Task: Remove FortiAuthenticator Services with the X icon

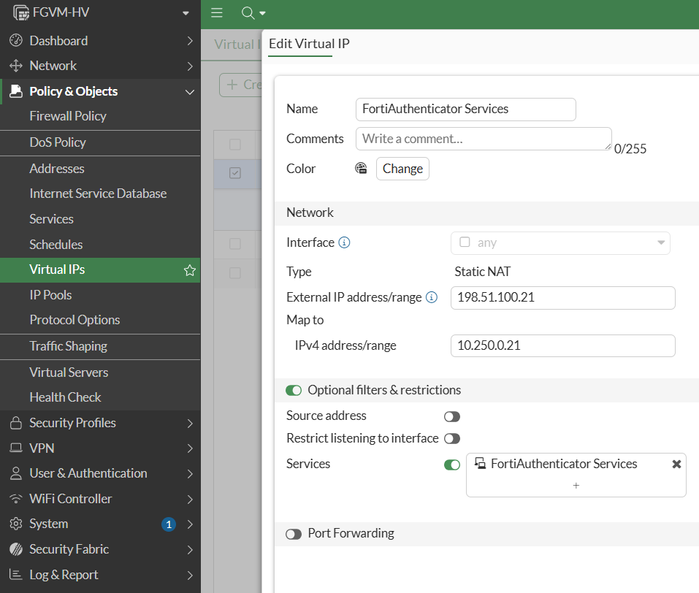Action: pyautogui.click(x=676, y=464)
